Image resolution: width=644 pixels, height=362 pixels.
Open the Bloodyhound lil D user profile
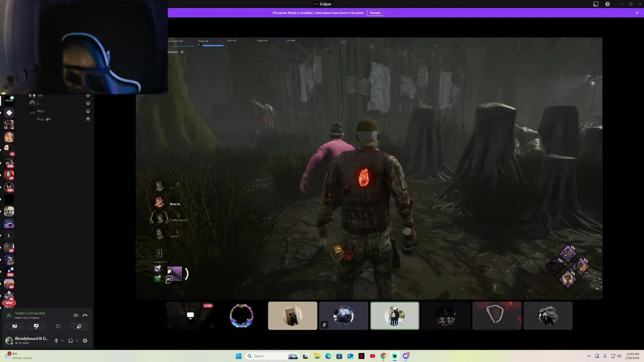(27, 340)
